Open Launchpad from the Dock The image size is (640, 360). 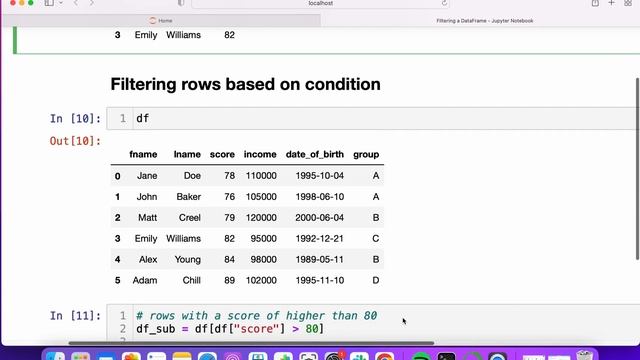[x=81, y=356]
